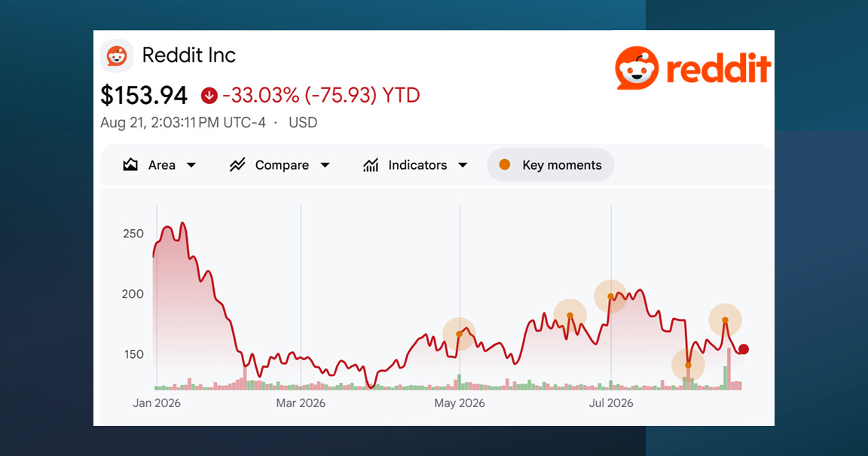Click the "Indicators" label text

(417, 165)
